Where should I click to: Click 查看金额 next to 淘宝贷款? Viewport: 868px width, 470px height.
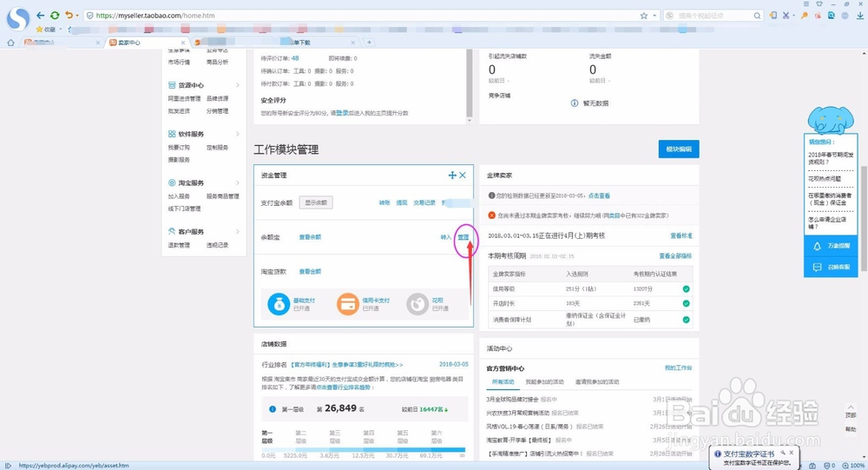[310, 272]
